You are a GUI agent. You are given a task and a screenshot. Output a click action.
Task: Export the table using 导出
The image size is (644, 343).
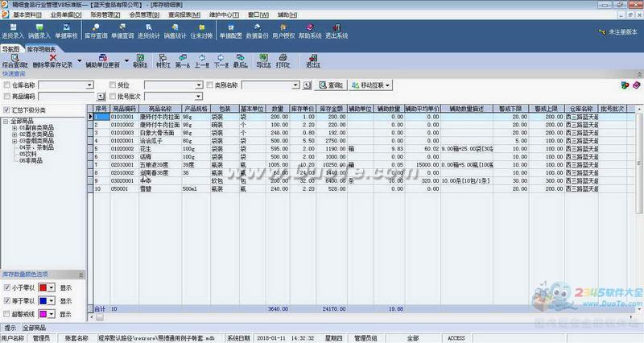[263, 61]
